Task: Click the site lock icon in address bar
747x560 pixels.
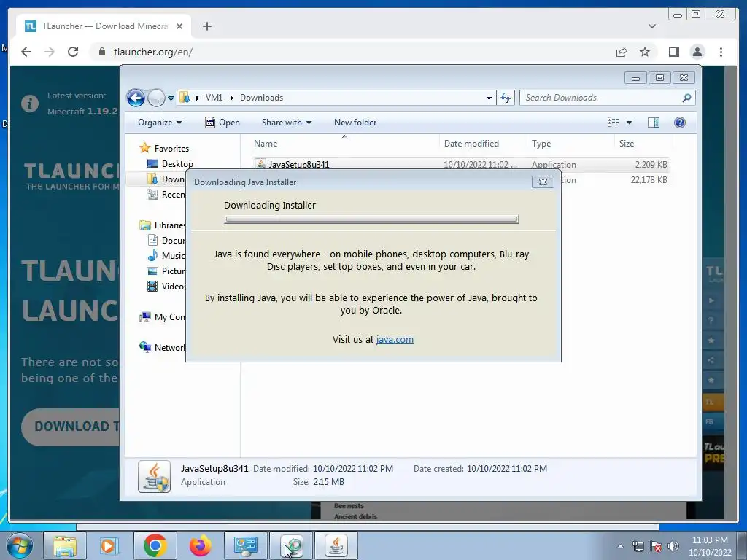Action: point(101,52)
